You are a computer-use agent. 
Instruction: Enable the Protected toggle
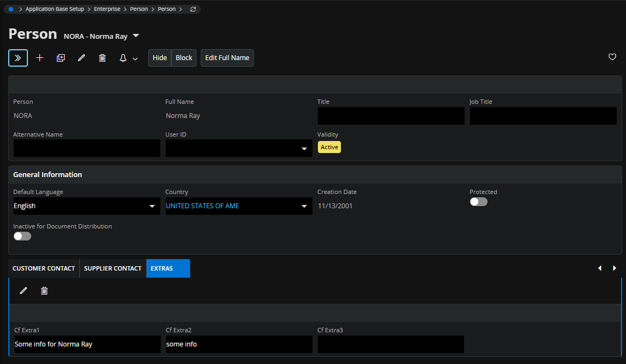coord(478,202)
